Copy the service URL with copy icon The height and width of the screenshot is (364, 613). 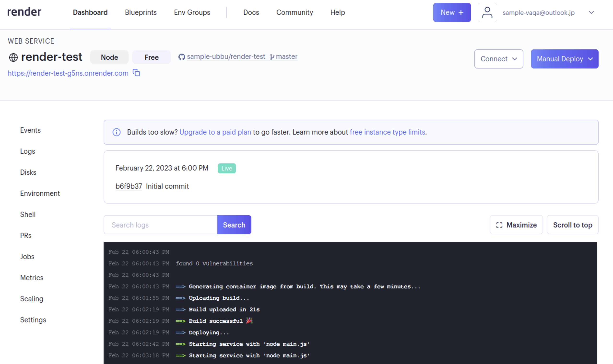136,73
